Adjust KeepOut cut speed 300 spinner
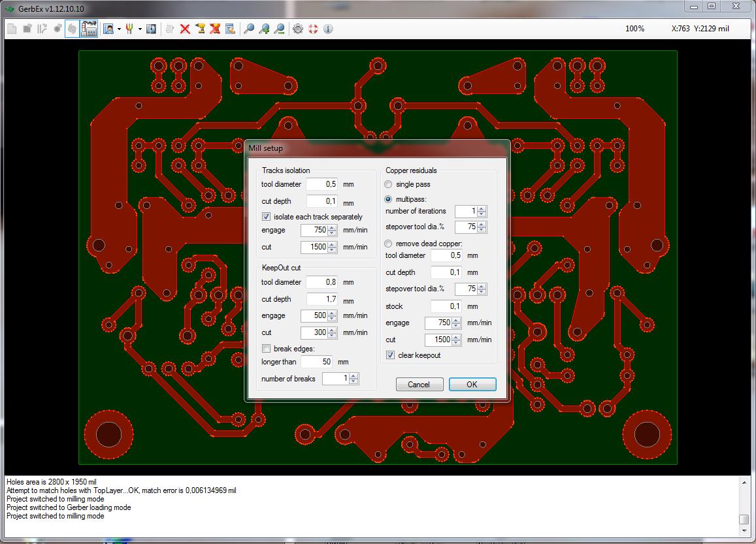 (x=332, y=332)
